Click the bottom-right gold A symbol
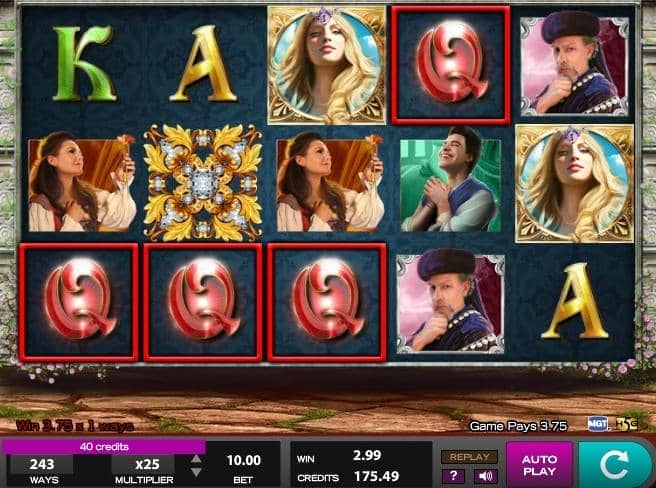Screen dimensions: 656x488 (574, 301)
